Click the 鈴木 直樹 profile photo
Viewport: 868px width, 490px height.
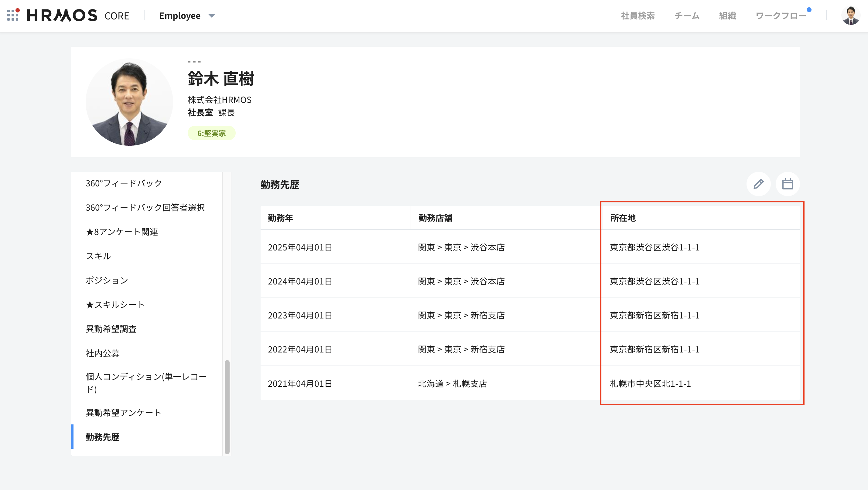click(x=129, y=102)
